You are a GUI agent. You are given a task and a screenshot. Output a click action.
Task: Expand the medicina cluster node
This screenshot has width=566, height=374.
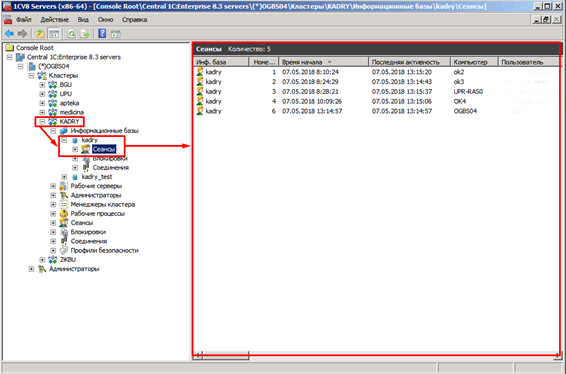point(42,112)
